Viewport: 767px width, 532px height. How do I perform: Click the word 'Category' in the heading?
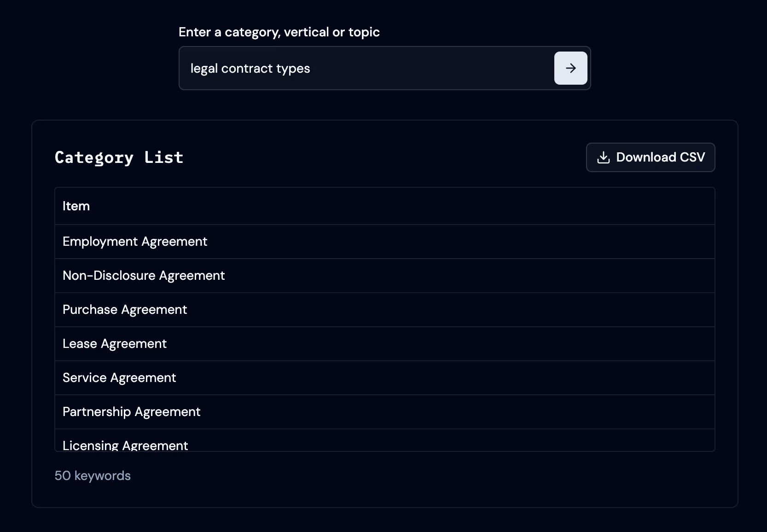tap(94, 157)
